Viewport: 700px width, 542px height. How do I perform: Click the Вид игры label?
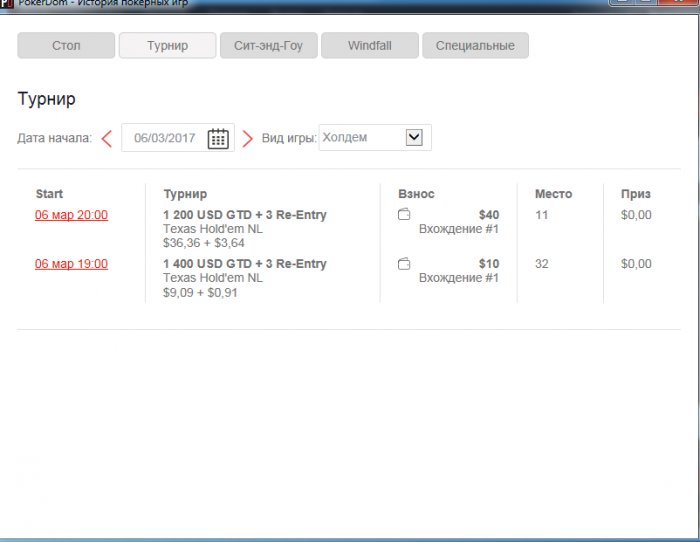click(x=289, y=138)
